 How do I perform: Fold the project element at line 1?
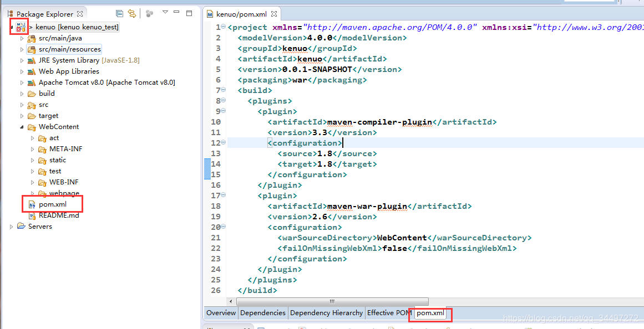tap(224, 27)
